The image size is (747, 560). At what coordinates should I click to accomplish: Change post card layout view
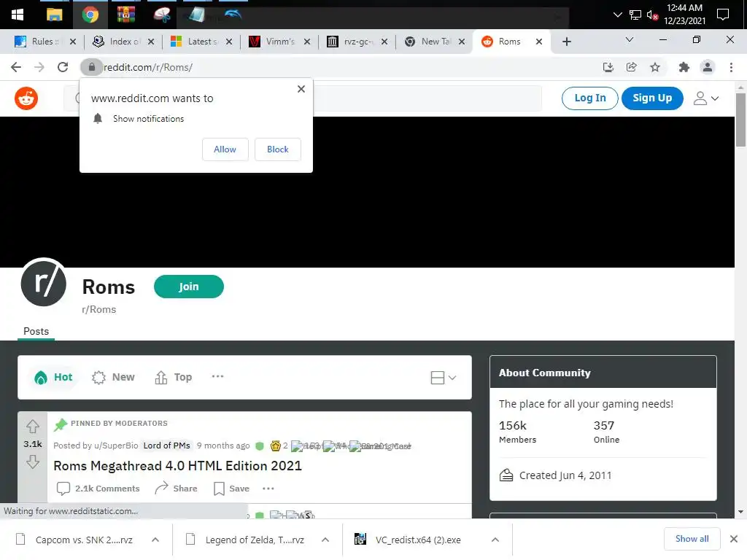point(443,378)
